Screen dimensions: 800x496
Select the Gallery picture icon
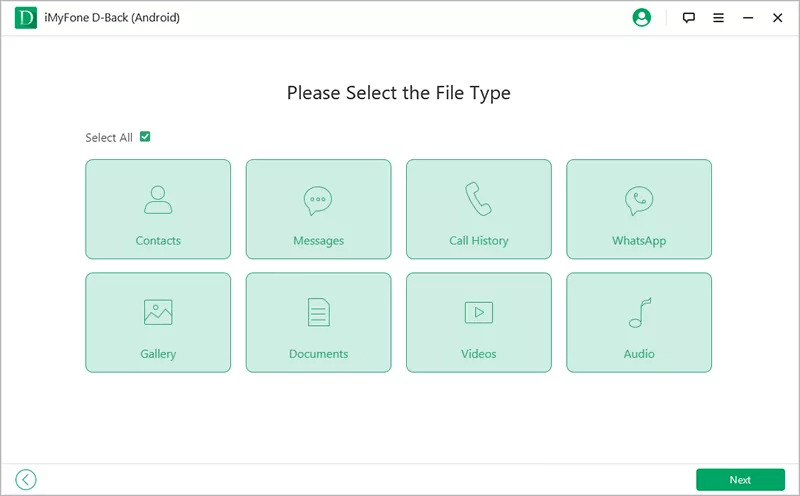pyautogui.click(x=158, y=313)
